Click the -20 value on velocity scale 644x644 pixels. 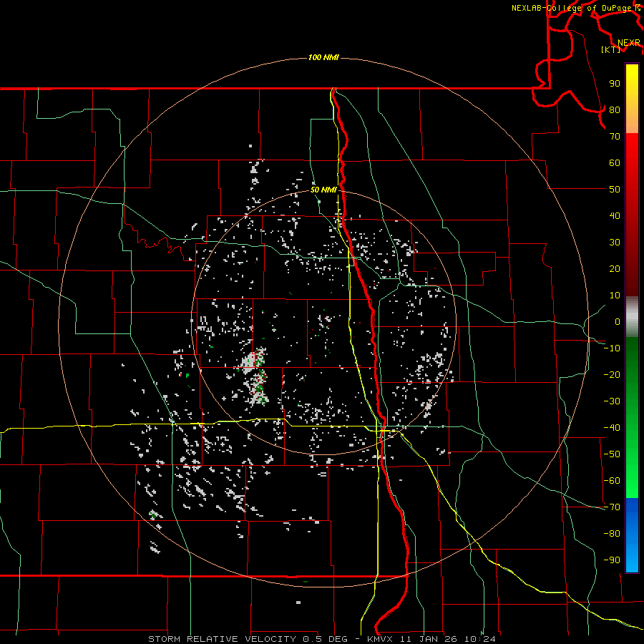pyautogui.click(x=612, y=375)
